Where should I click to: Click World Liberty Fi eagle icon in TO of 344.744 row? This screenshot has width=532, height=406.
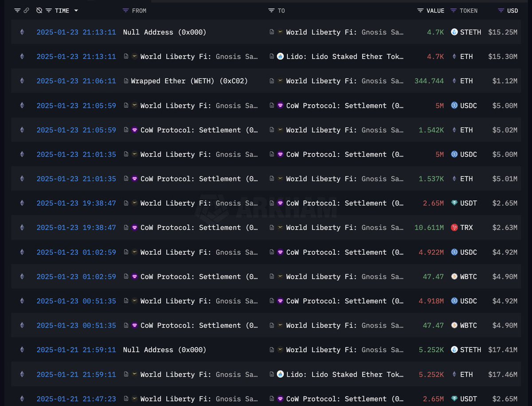coord(280,81)
